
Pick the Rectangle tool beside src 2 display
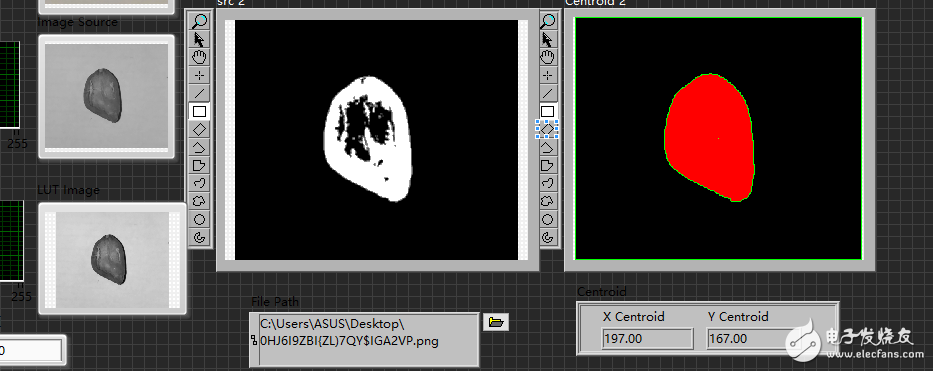(x=199, y=111)
